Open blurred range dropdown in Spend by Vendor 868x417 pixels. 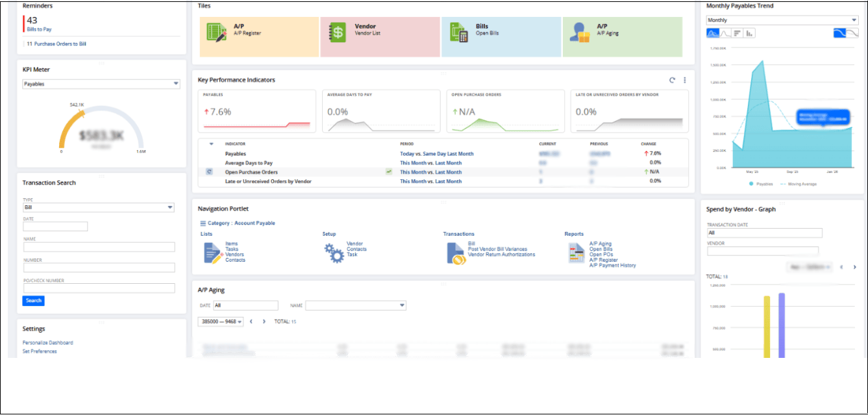[x=808, y=267]
